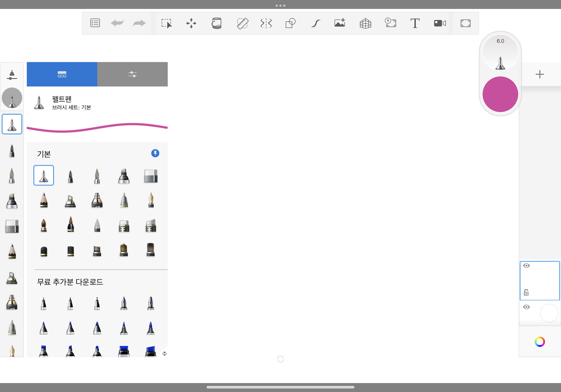Enable the symmetry tool
Screen dimensions: 561x392
[x=266, y=24]
